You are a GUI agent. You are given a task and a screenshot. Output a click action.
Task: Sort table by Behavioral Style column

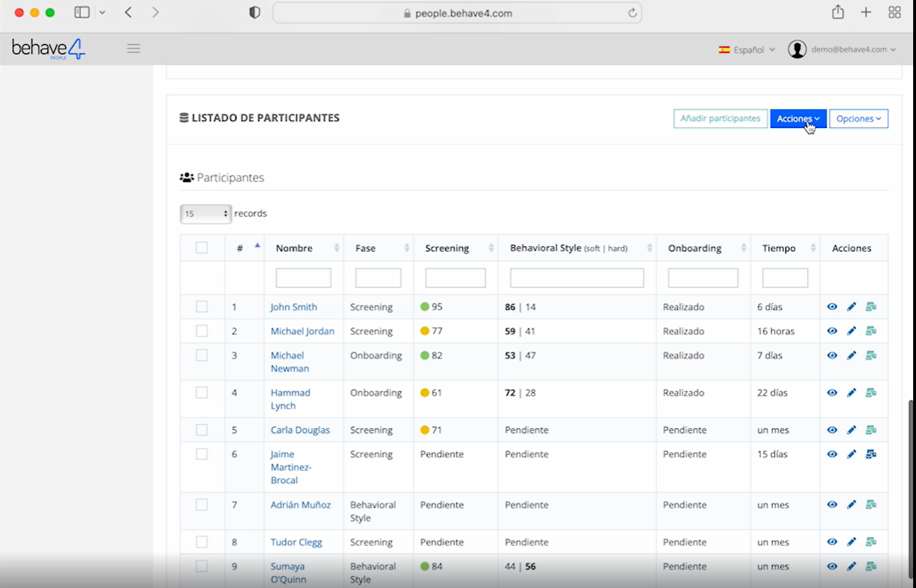tap(577, 248)
